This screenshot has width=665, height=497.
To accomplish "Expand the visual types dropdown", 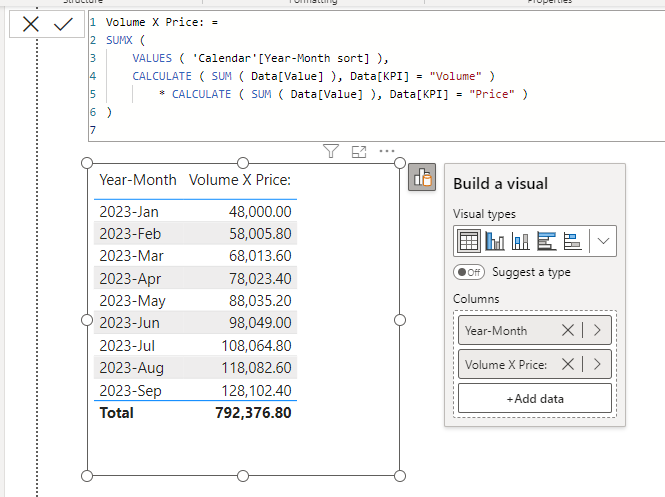I will 603,241.
